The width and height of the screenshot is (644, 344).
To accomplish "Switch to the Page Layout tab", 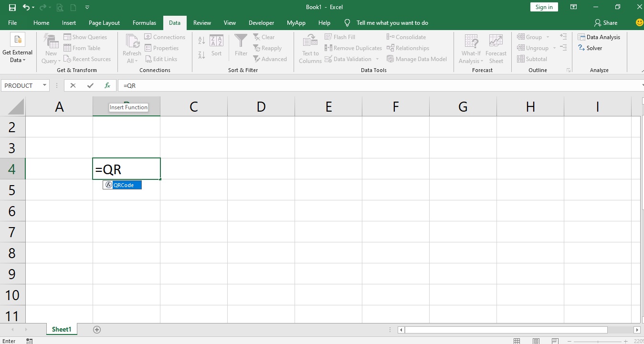I will click(x=104, y=22).
